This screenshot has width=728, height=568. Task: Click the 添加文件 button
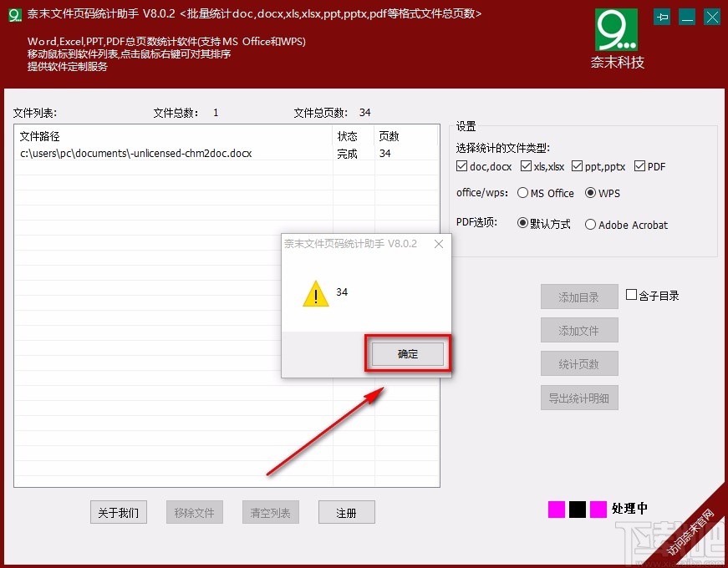[x=579, y=330]
